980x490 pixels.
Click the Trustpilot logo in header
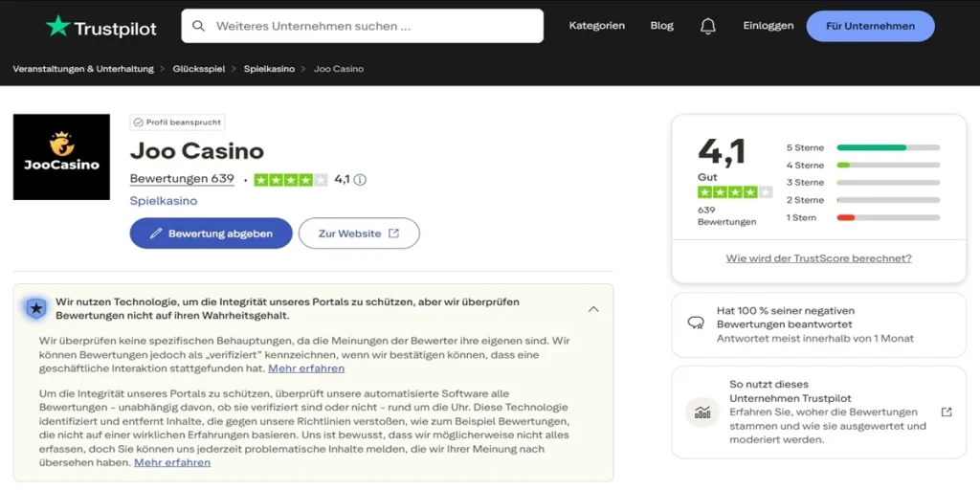pyautogui.click(x=101, y=27)
